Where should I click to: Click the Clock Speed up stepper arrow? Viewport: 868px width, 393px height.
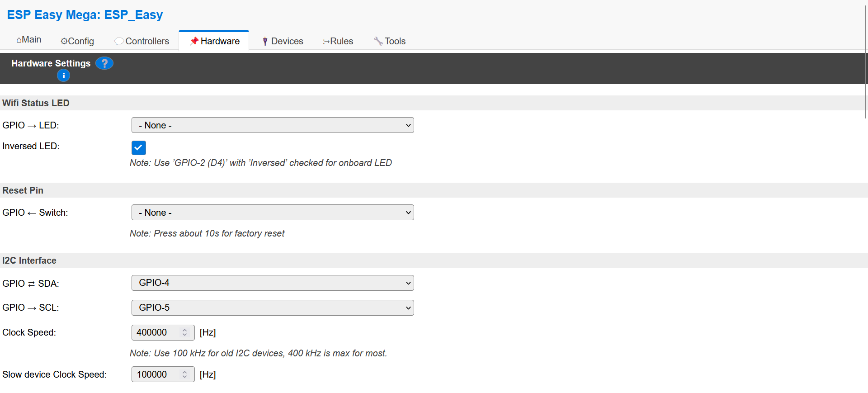[x=184, y=330]
